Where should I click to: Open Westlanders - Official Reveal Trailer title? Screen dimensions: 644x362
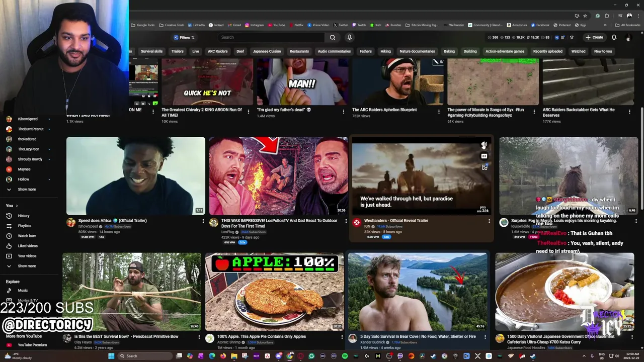(396, 221)
